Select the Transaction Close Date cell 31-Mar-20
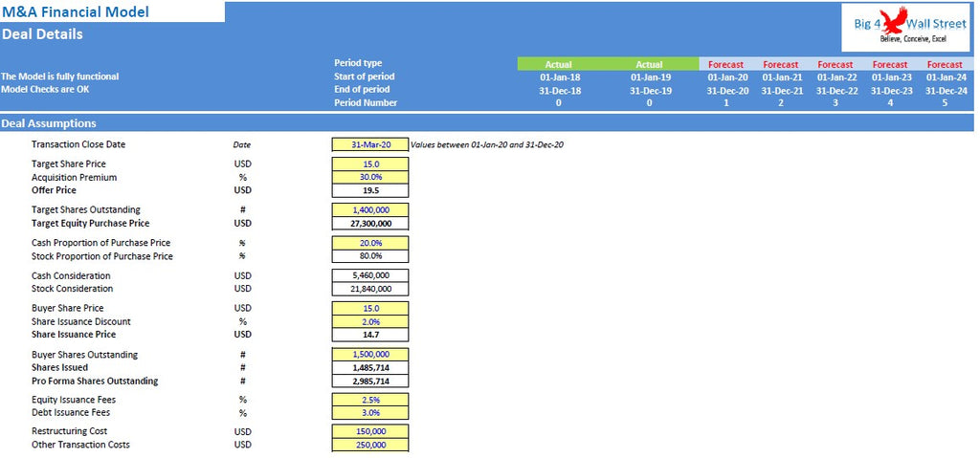Screen dimensions: 980x458 369,144
